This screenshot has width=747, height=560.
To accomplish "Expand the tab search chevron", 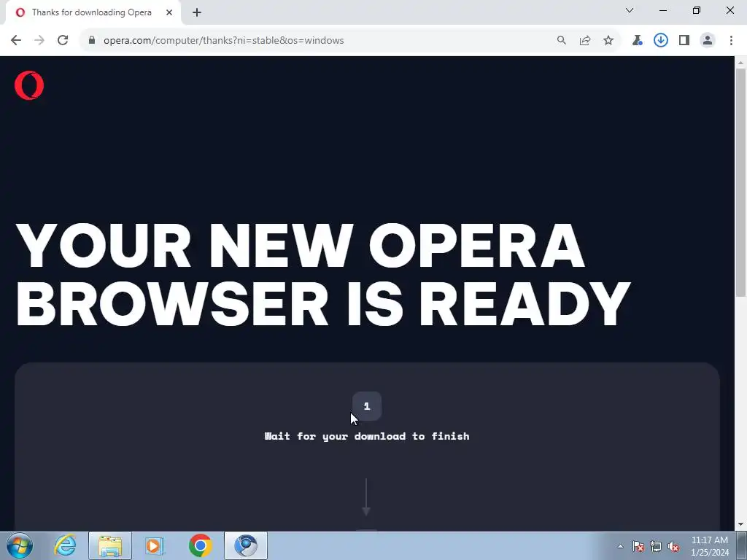I will click(x=630, y=10).
